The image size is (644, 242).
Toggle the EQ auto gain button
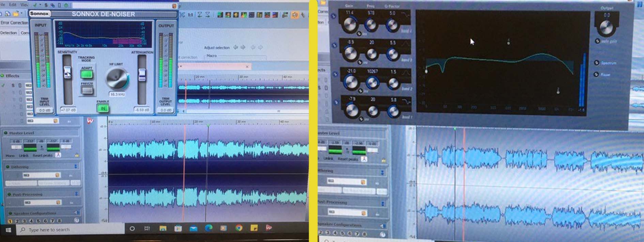click(x=597, y=41)
